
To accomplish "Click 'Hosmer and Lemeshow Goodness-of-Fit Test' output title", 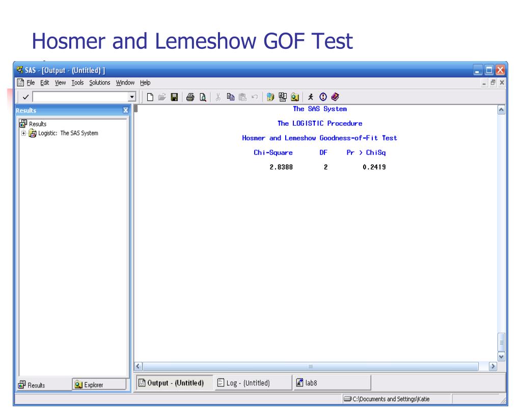I will (x=319, y=138).
